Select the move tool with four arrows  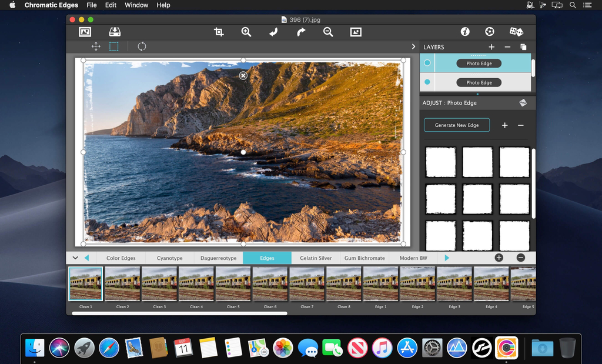[96, 46]
